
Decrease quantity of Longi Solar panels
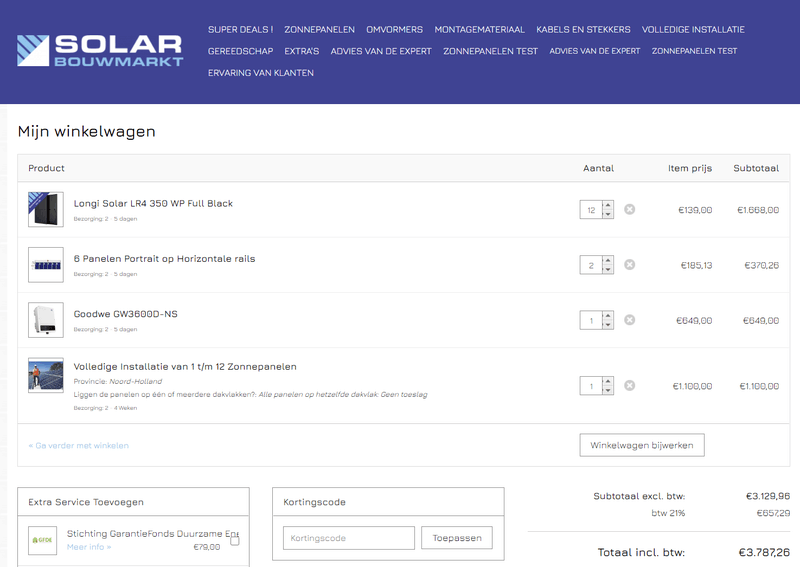(x=608, y=214)
